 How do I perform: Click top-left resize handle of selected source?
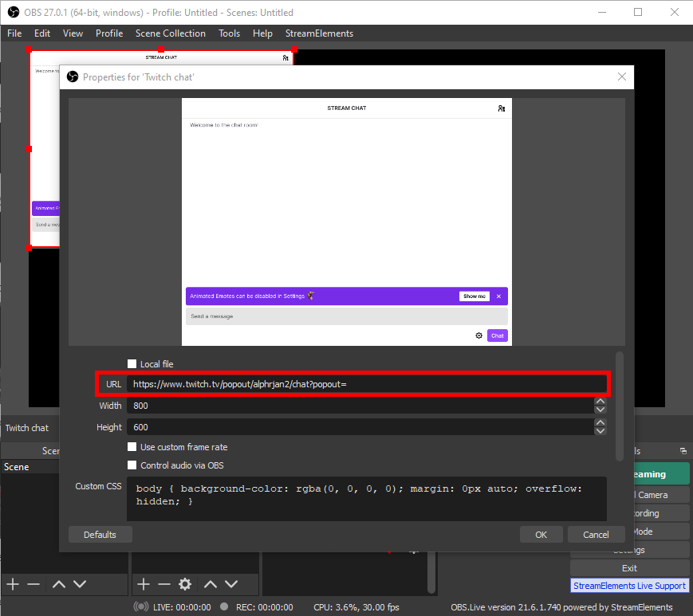tap(29, 49)
